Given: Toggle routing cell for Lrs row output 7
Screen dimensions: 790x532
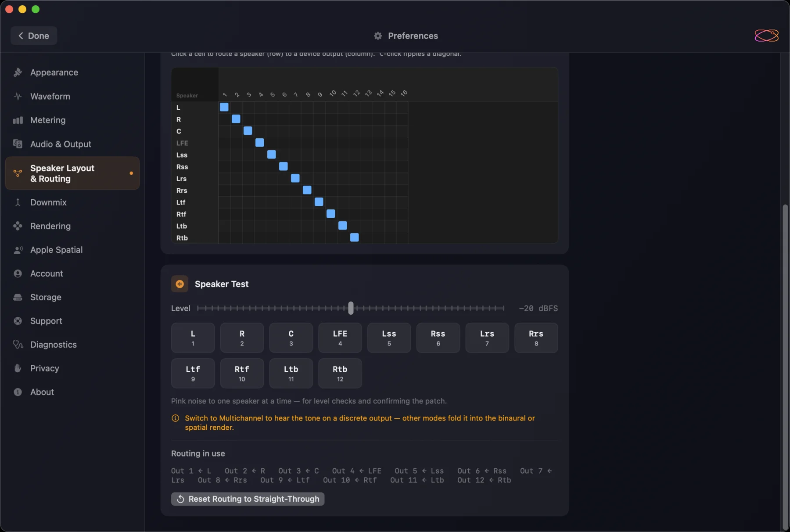Looking at the screenshot, I should 295,178.
